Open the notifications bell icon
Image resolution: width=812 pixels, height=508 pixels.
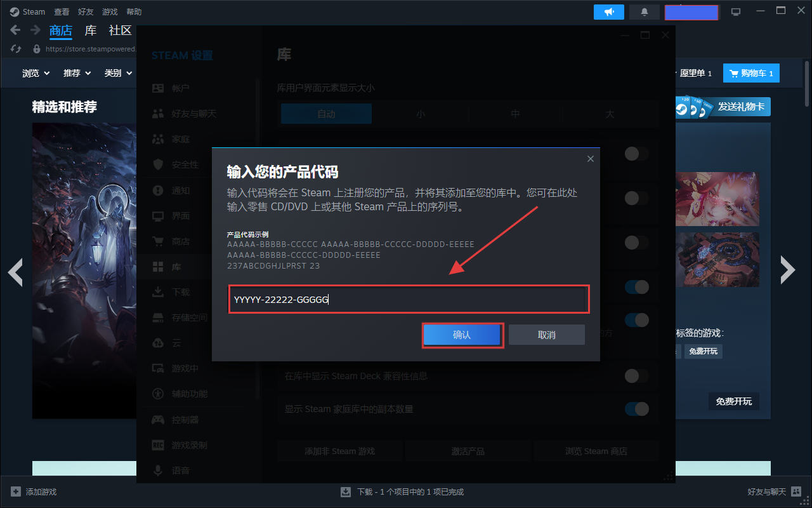(645, 12)
